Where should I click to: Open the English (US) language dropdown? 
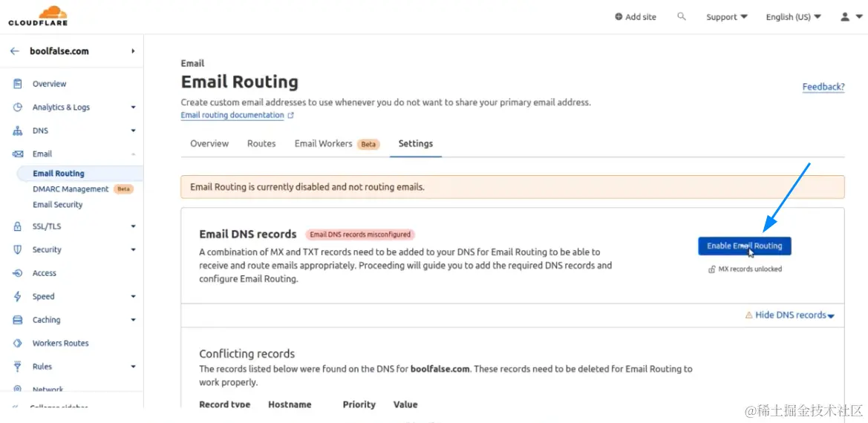tap(793, 17)
